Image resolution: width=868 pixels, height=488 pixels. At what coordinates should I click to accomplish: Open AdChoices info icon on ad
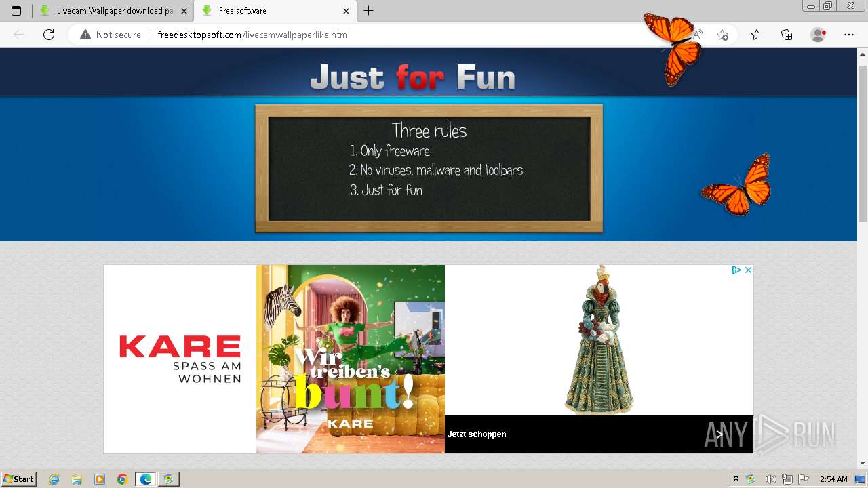point(736,270)
